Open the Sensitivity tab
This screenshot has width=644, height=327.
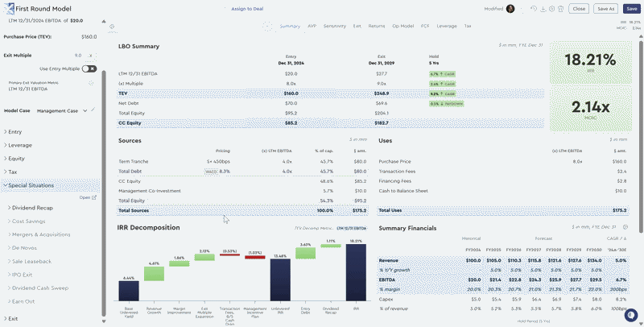pos(335,26)
